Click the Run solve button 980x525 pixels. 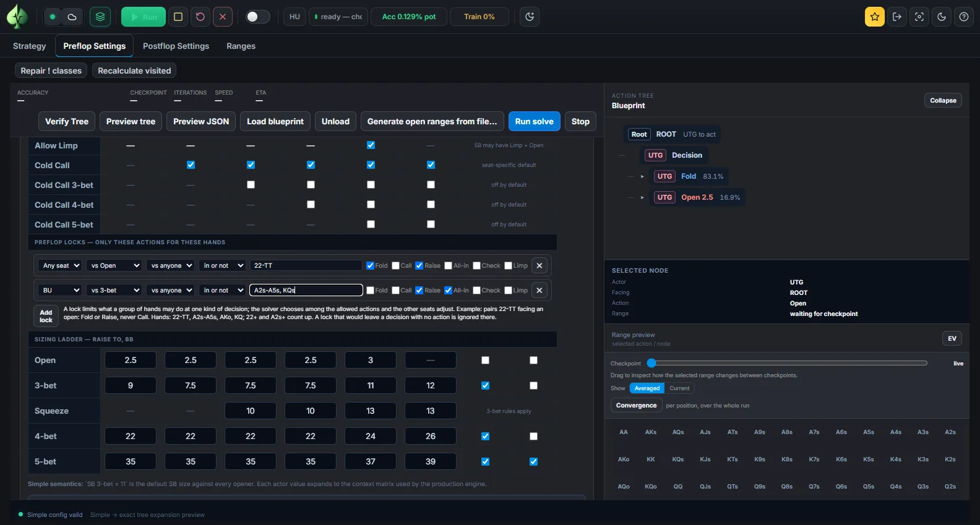(x=534, y=121)
